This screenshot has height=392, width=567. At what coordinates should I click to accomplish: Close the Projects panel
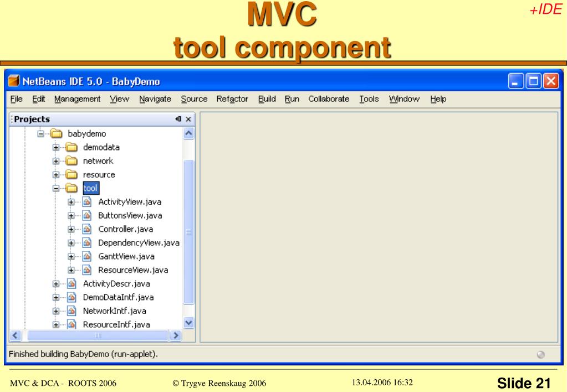tap(188, 119)
